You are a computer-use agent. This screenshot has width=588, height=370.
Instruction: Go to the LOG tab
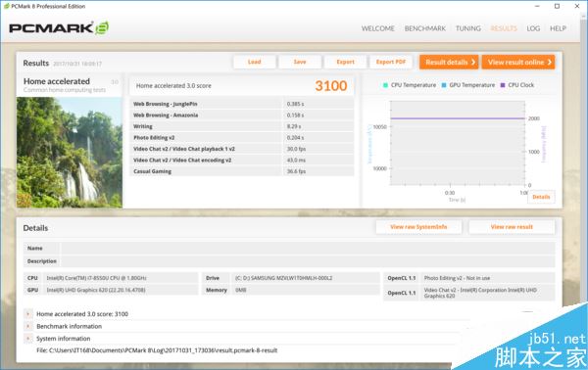533,28
